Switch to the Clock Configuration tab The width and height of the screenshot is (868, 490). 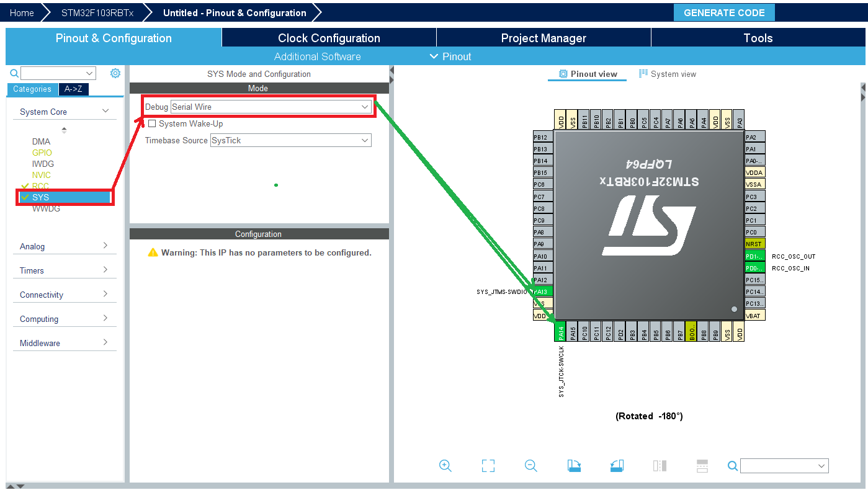click(x=329, y=38)
